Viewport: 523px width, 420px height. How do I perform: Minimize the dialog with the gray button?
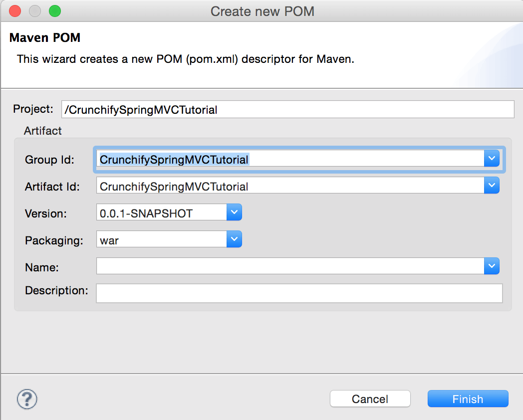tap(35, 11)
